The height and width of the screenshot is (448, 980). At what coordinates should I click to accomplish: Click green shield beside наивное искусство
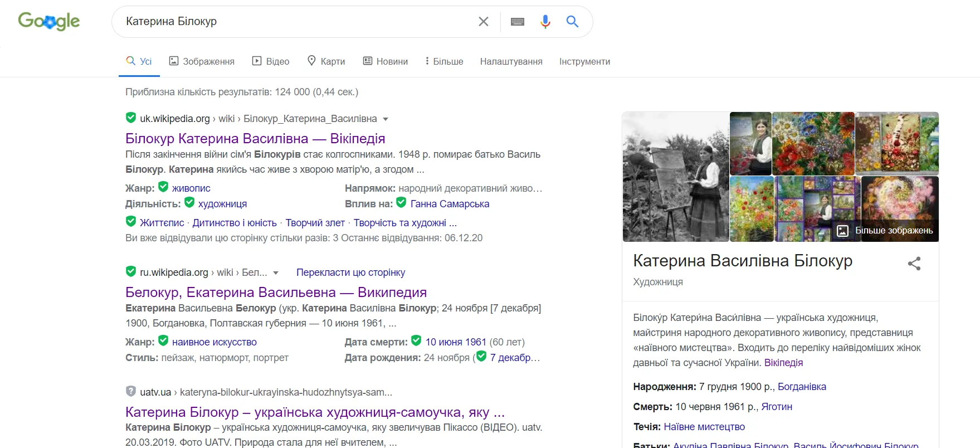click(163, 340)
